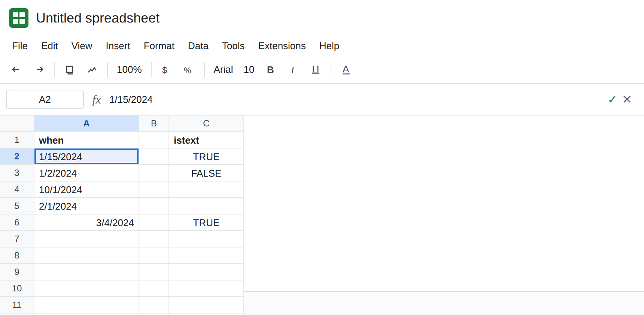Click the A2 name box
The width and height of the screenshot is (644, 315).
click(45, 99)
